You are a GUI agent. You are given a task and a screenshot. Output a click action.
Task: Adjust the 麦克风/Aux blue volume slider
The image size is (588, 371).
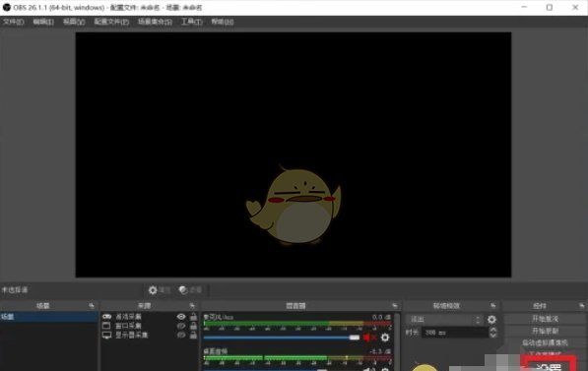[x=282, y=338]
